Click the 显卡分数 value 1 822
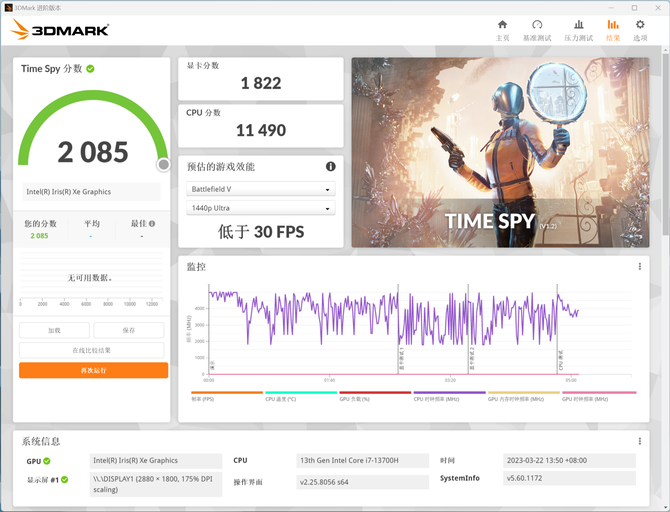This screenshot has height=512, width=670. 261,83
